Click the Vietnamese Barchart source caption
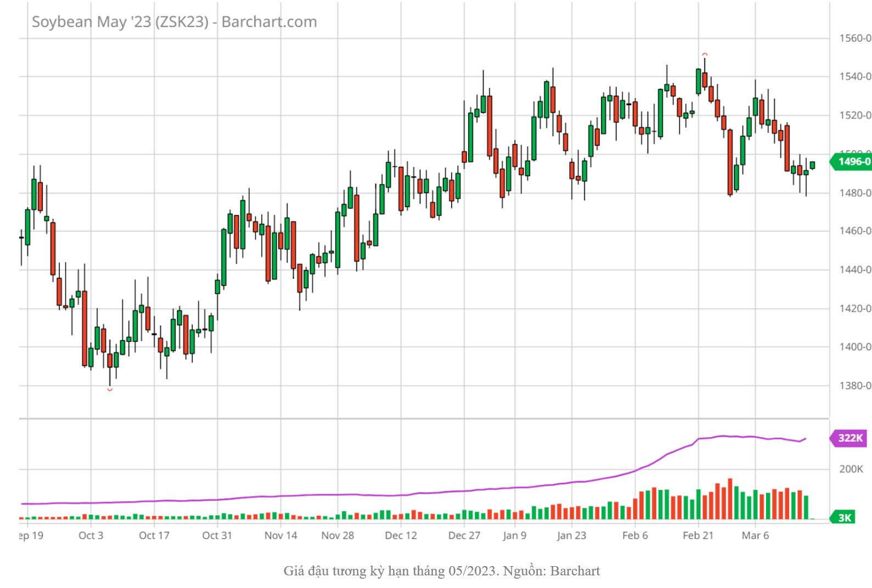The height and width of the screenshot is (588, 872). [441, 571]
